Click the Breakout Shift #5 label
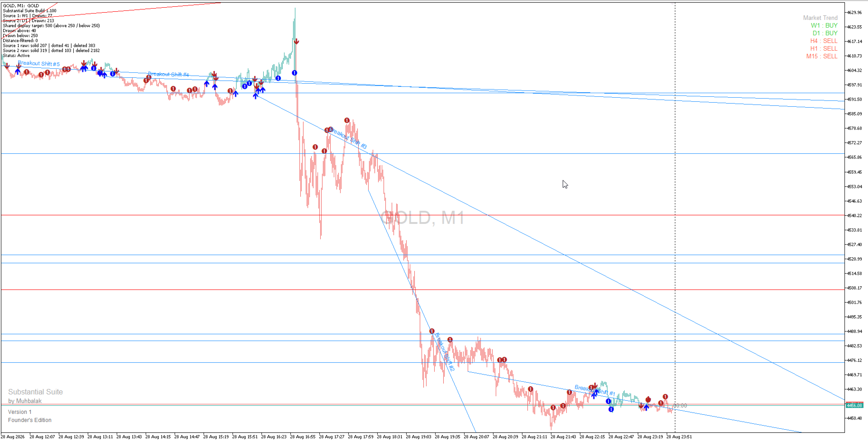This screenshot has width=868, height=441. pyautogui.click(x=39, y=64)
